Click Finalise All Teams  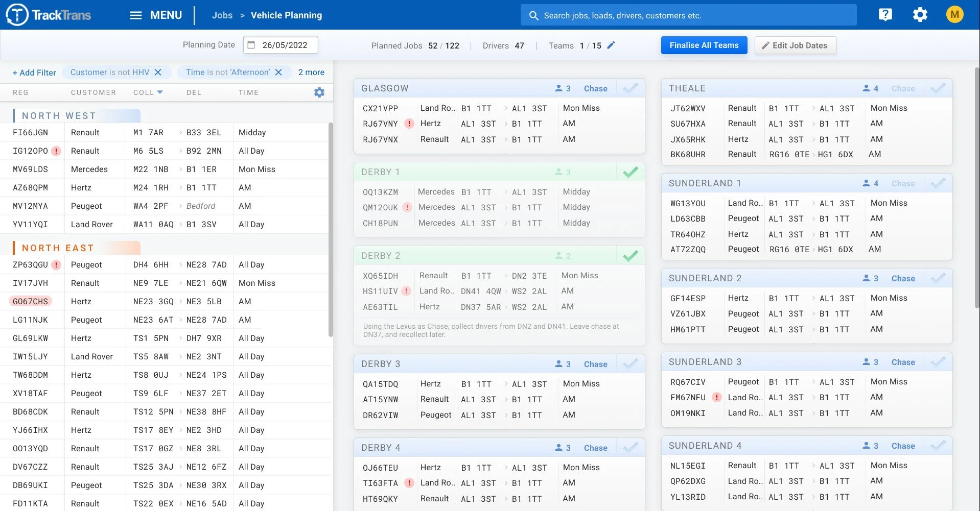click(x=704, y=45)
